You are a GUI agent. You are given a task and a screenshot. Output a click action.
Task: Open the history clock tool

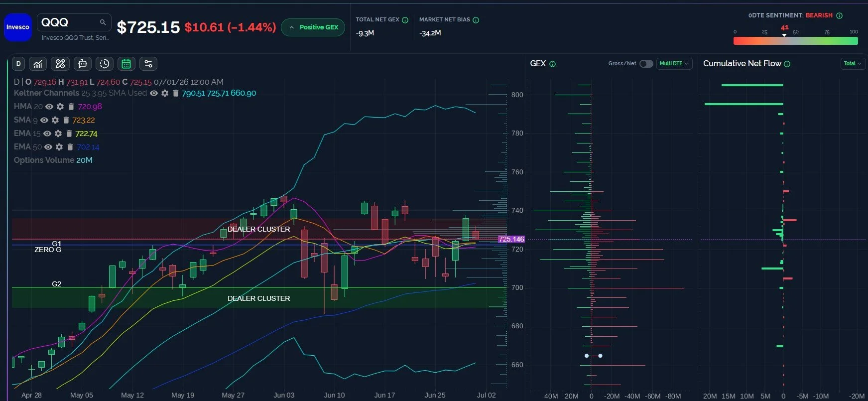pos(104,64)
